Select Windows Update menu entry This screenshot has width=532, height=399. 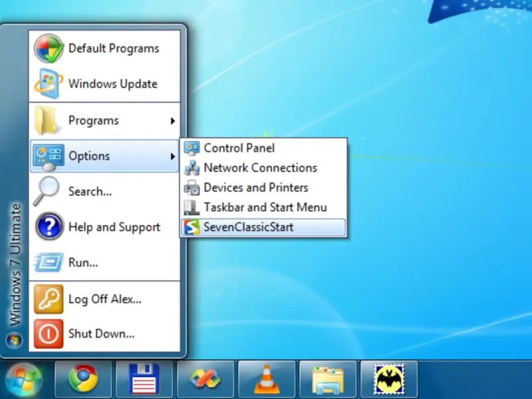click(x=104, y=84)
